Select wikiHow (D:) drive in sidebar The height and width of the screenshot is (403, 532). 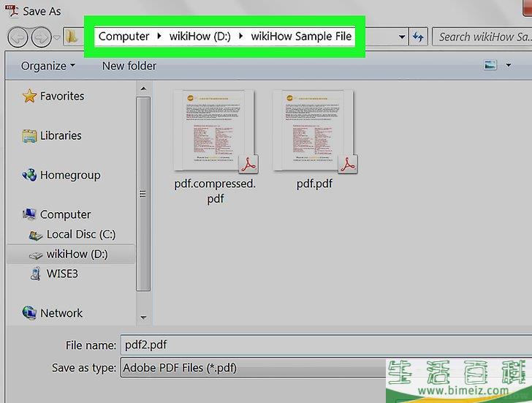pyautogui.click(x=71, y=254)
